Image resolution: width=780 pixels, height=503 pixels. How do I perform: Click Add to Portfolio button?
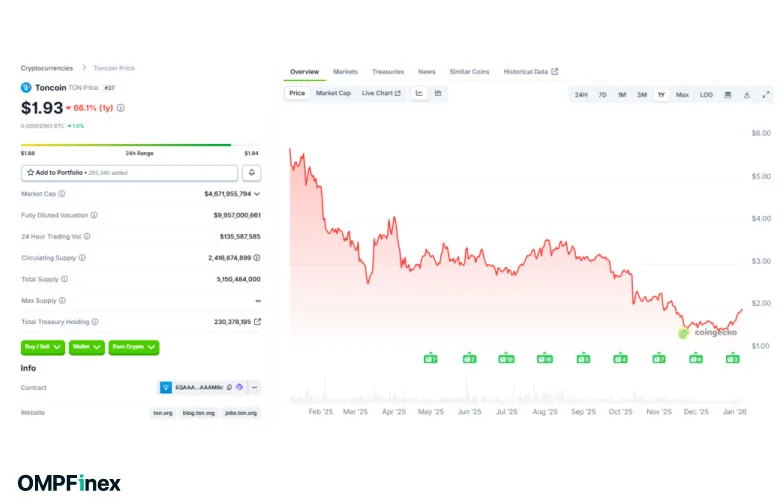[x=130, y=173]
